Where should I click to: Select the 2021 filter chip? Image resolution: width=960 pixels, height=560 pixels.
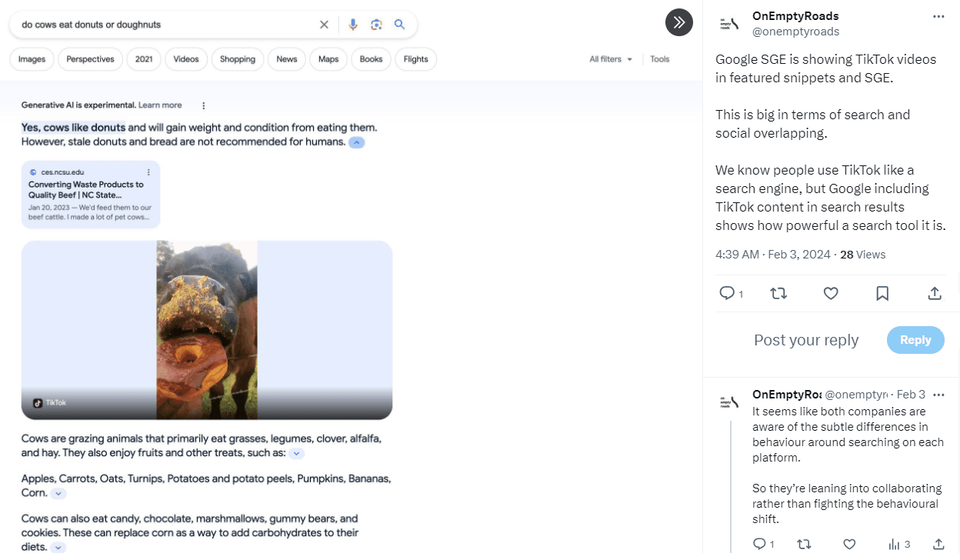tap(144, 59)
